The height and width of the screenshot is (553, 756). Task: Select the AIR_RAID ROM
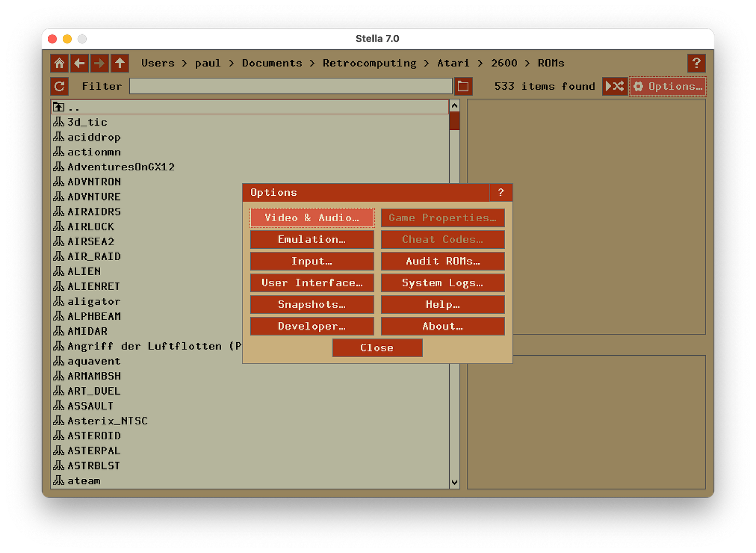[x=146, y=257]
